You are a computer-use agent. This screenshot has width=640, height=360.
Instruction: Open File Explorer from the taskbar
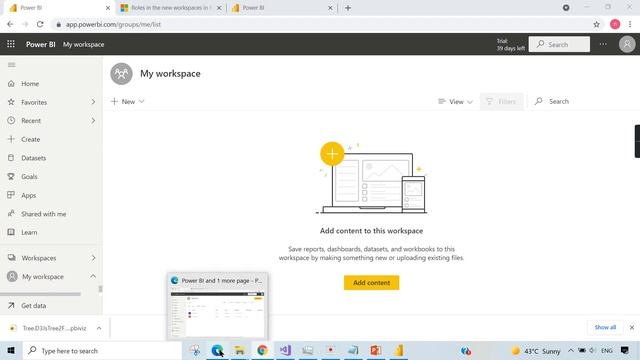[240, 350]
